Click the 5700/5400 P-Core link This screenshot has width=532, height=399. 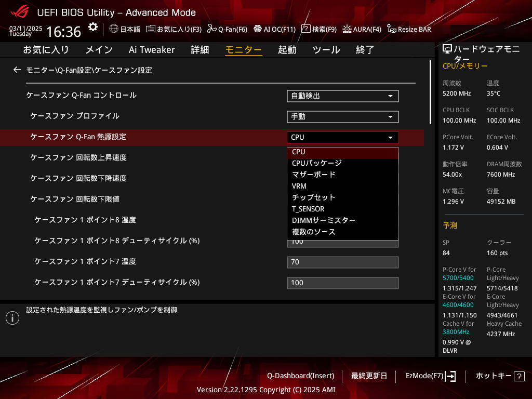pyautogui.click(x=458, y=278)
